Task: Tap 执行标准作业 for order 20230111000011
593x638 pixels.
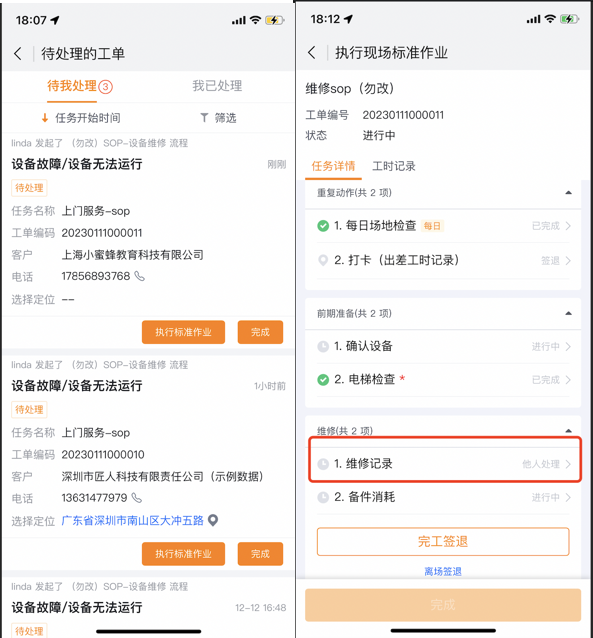Action: coord(183,332)
